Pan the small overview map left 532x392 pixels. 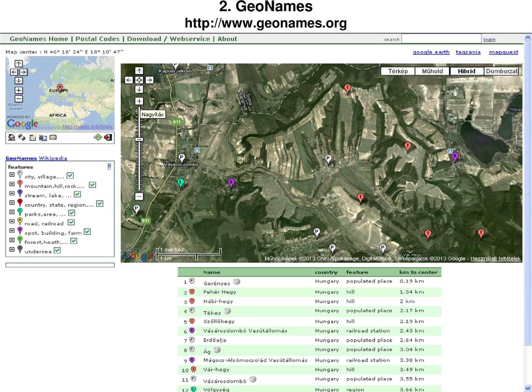(14, 72)
